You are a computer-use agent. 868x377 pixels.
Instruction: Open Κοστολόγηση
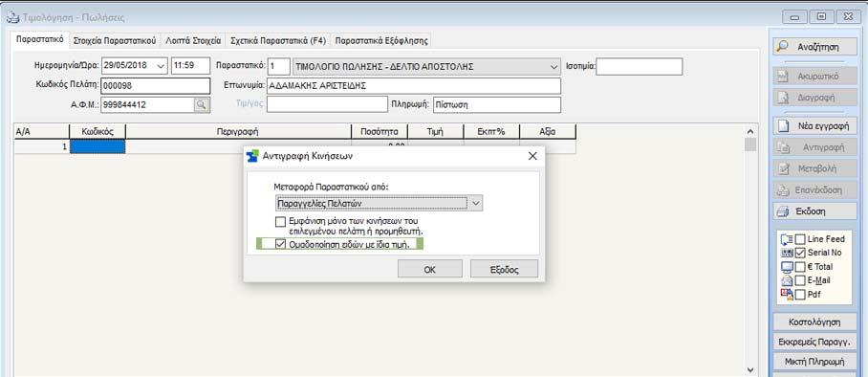(x=814, y=322)
